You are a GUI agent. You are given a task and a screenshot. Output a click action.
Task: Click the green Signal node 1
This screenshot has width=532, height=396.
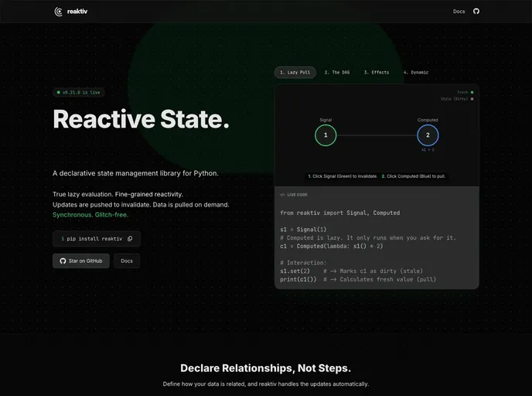point(326,135)
